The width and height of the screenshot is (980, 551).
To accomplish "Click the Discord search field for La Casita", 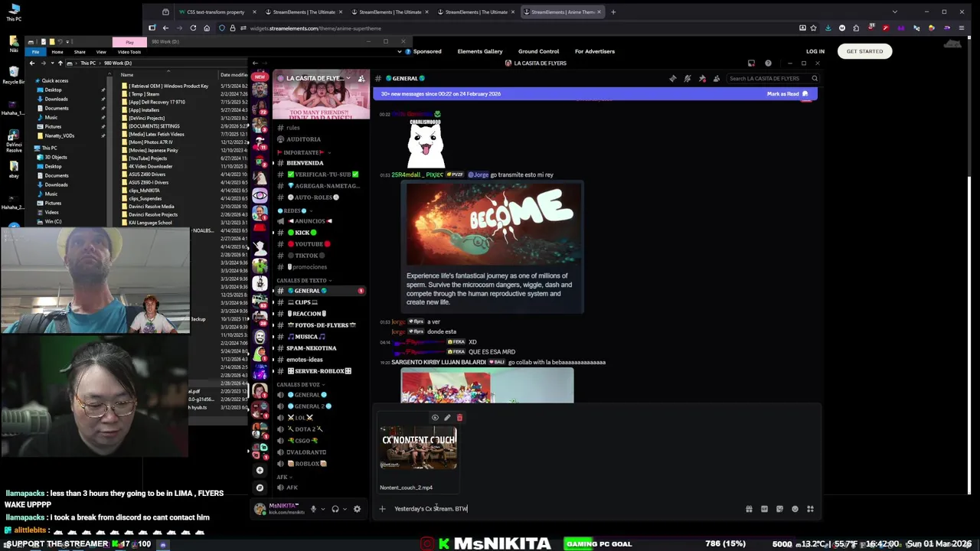I will coord(773,78).
